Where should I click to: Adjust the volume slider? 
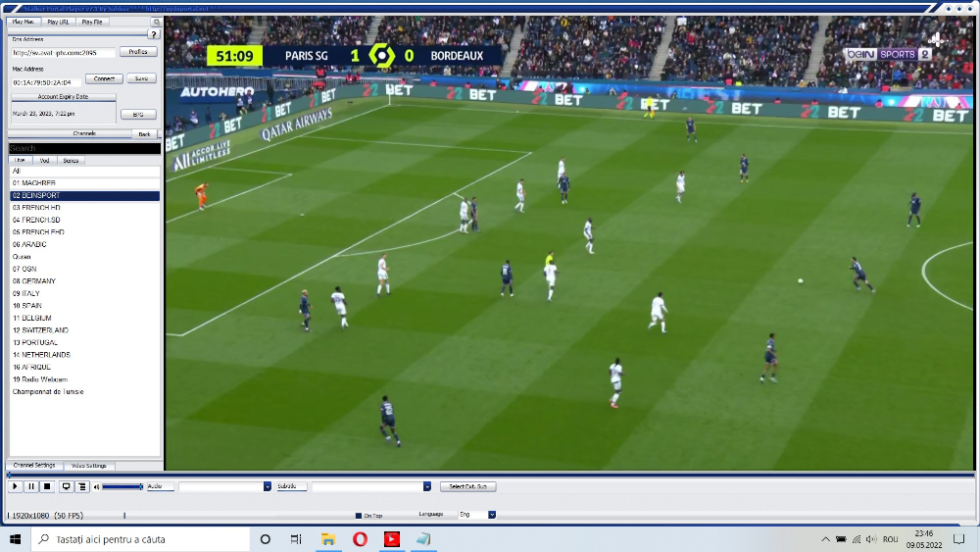click(122, 486)
